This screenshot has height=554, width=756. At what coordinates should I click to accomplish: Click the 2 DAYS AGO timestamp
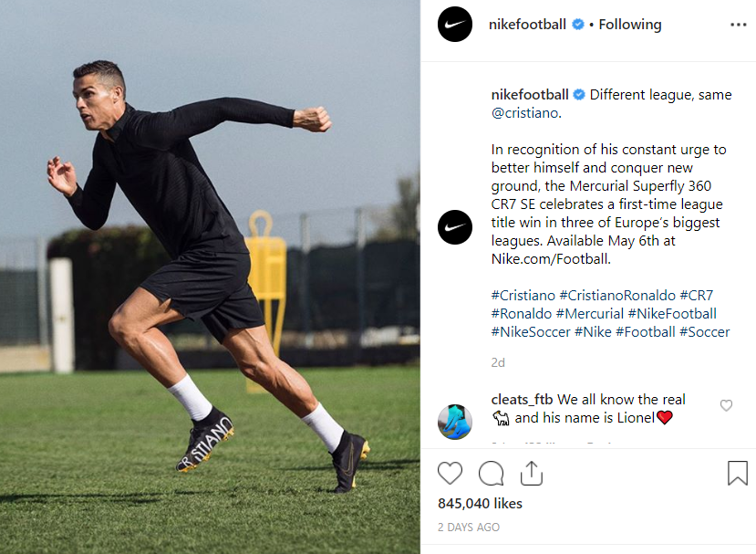pos(468,528)
